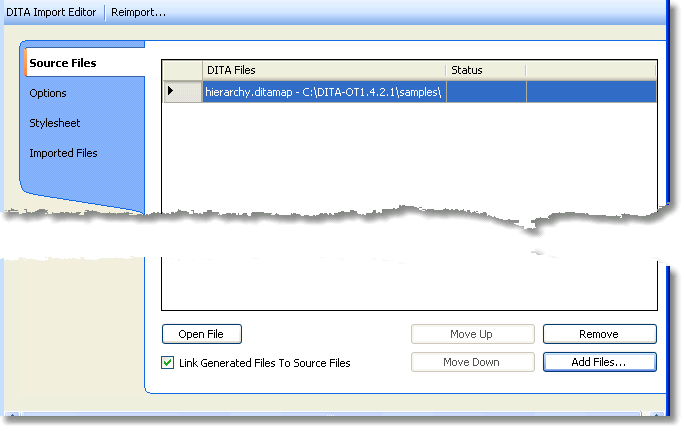Screen dimensions: 684x431
Task: Open the Add Files... dialog
Action: click(599, 362)
